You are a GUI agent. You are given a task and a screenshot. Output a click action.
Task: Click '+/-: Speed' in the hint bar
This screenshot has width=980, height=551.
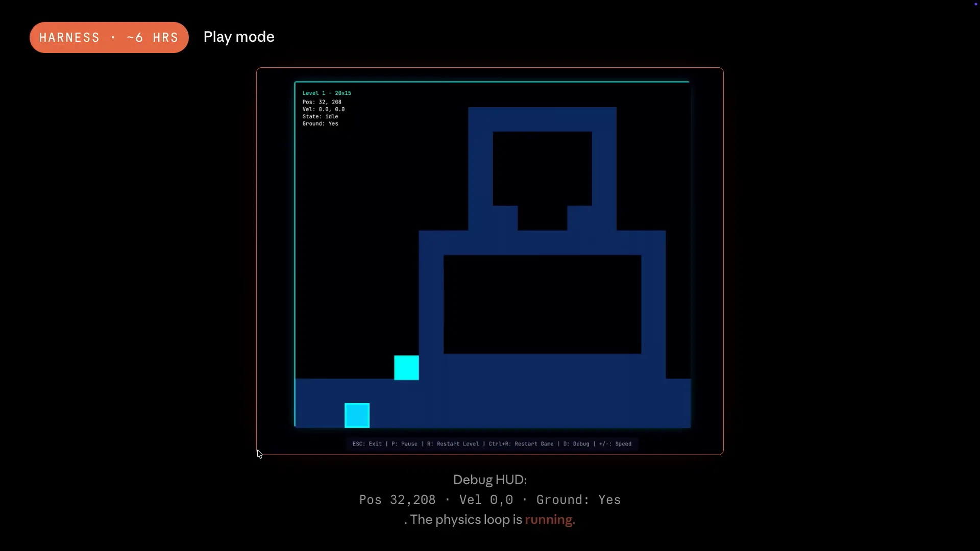pos(615,444)
